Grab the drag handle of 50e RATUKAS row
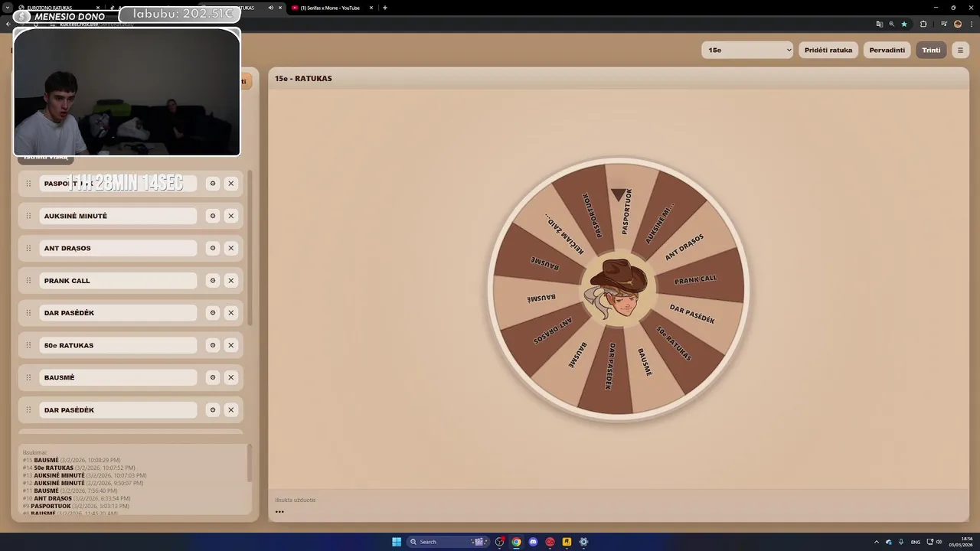Image resolution: width=980 pixels, height=551 pixels. (x=28, y=345)
